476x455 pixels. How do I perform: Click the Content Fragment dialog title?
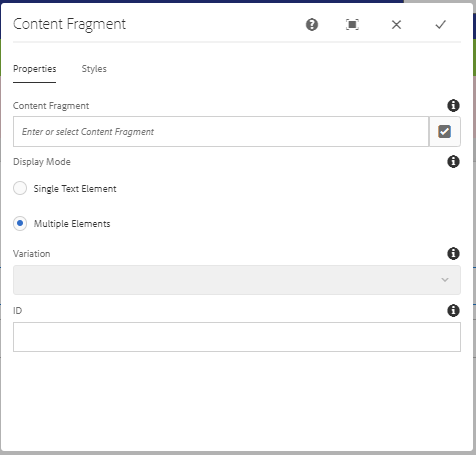point(69,24)
